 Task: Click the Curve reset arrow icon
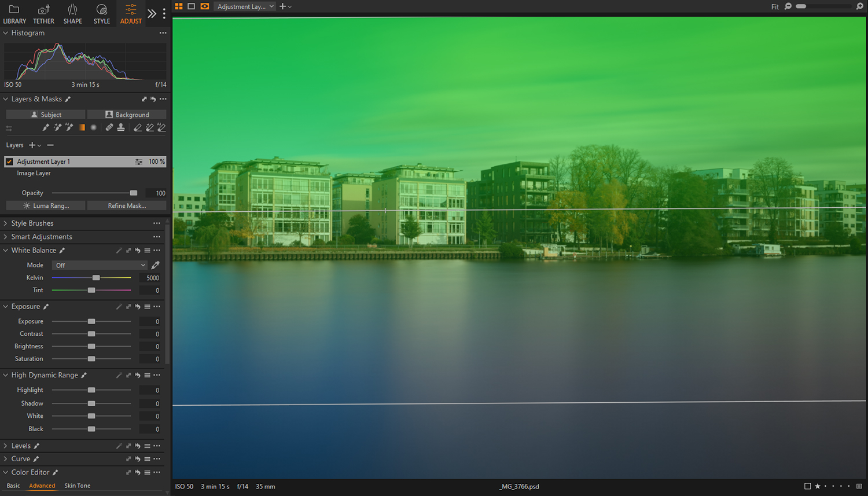click(x=138, y=459)
